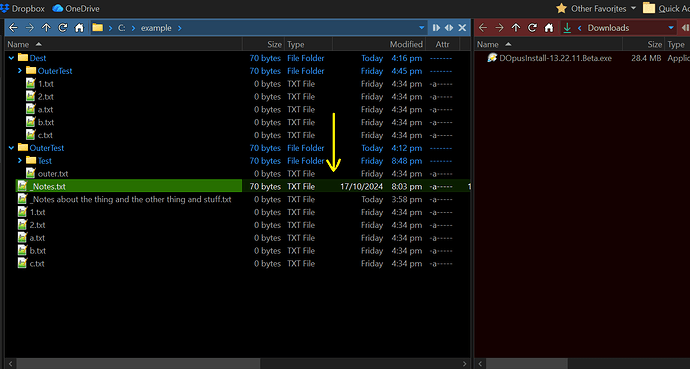Go up one level from Downloads

[x=516, y=28]
